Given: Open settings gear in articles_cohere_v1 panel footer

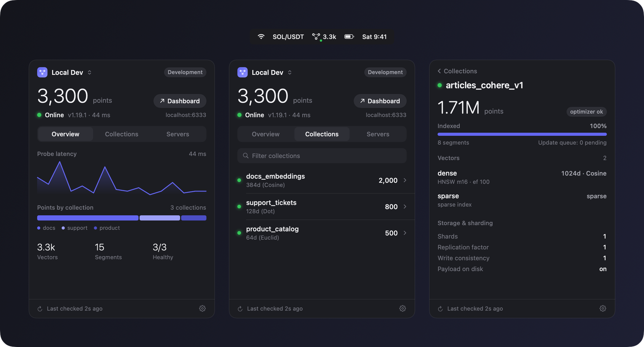Looking at the screenshot, I should [x=603, y=308].
